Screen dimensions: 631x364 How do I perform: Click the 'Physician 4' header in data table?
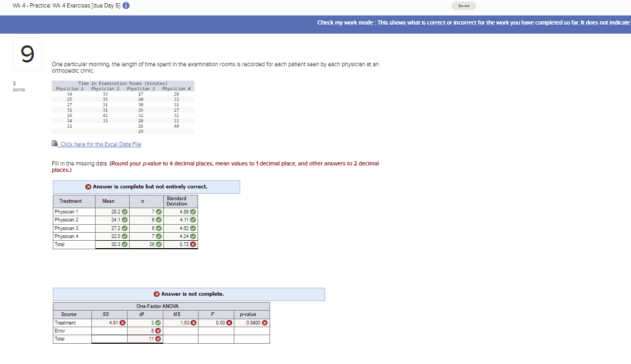(x=176, y=89)
